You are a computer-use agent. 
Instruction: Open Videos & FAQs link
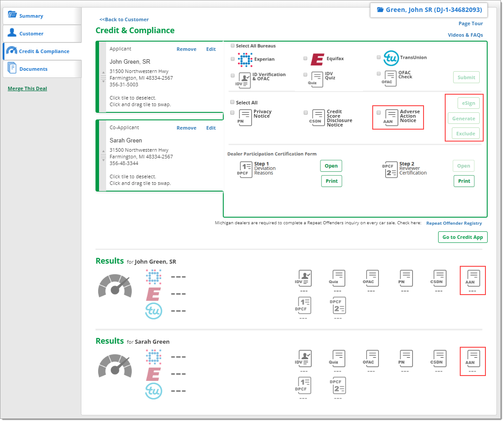[x=465, y=35]
